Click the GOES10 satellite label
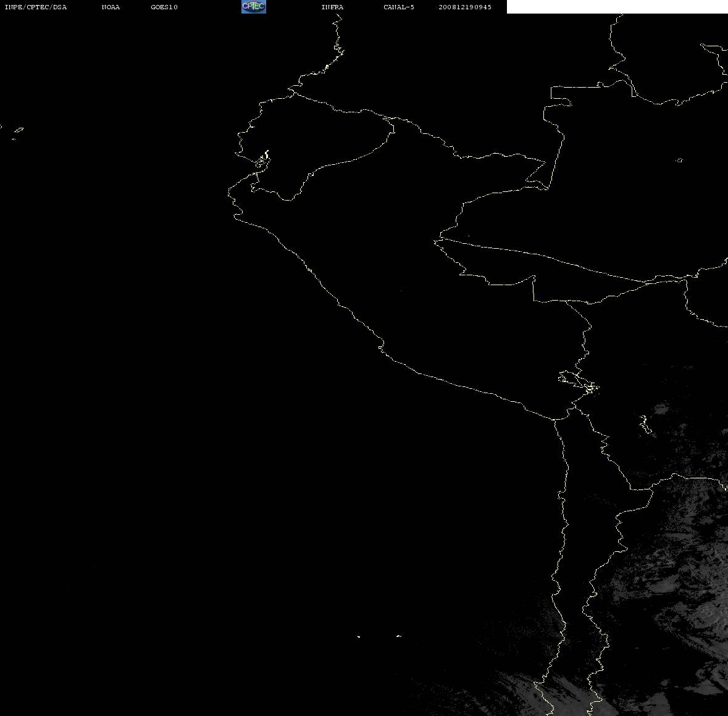Image resolution: width=728 pixels, height=716 pixels. [164, 7]
